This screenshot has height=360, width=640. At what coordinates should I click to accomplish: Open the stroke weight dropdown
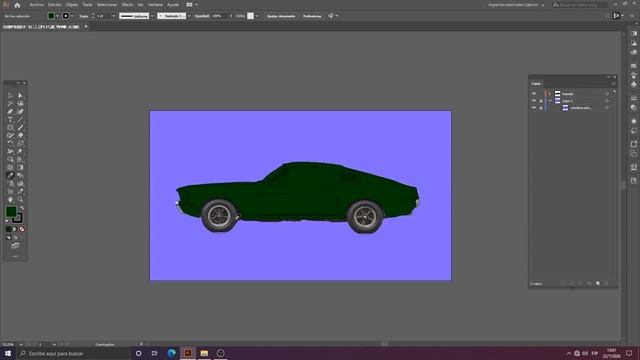(113, 16)
